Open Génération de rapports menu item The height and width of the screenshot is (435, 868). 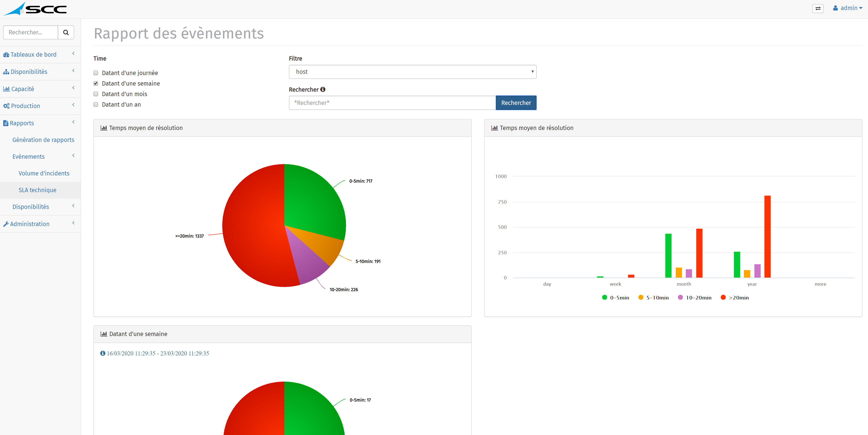tap(43, 140)
